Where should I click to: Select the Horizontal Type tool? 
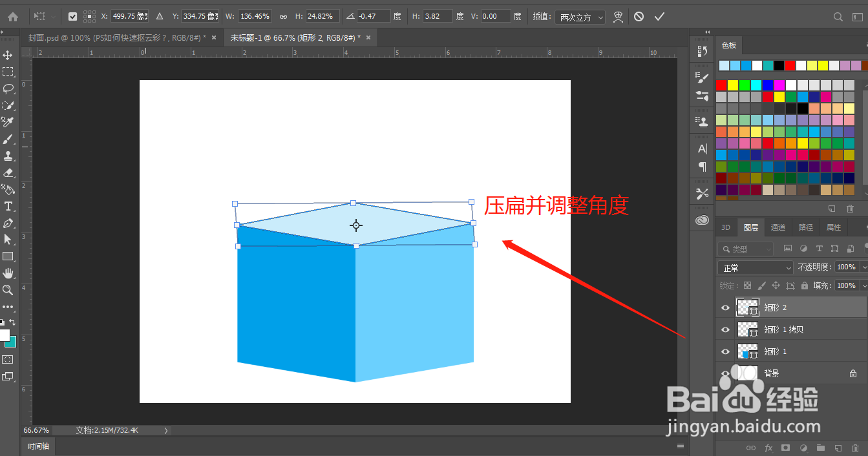(8, 206)
